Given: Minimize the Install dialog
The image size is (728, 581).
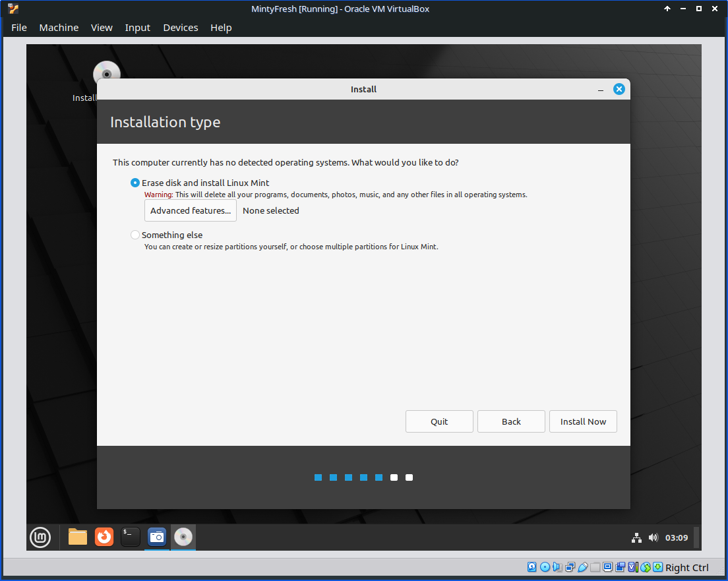Looking at the screenshot, I should point(601,90).
